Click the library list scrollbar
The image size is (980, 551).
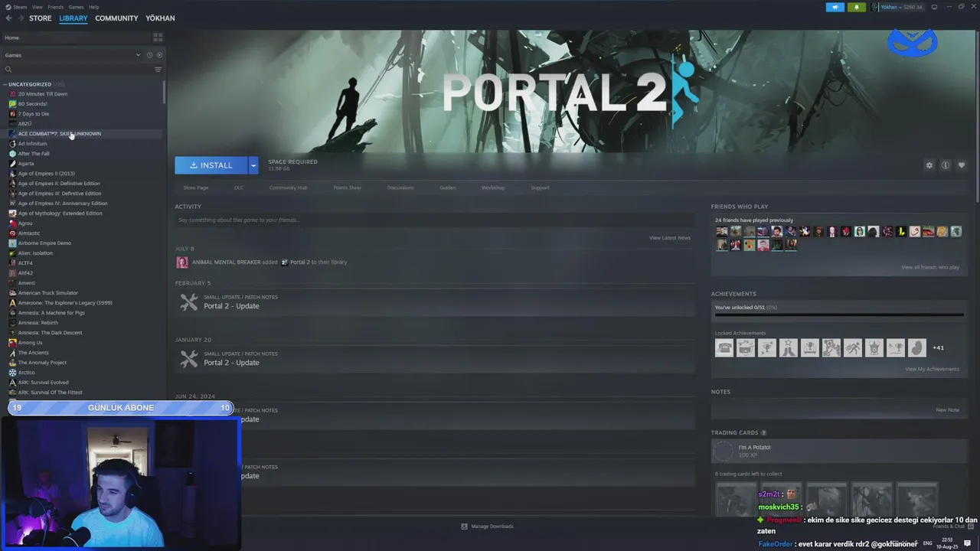coord(164,92)
